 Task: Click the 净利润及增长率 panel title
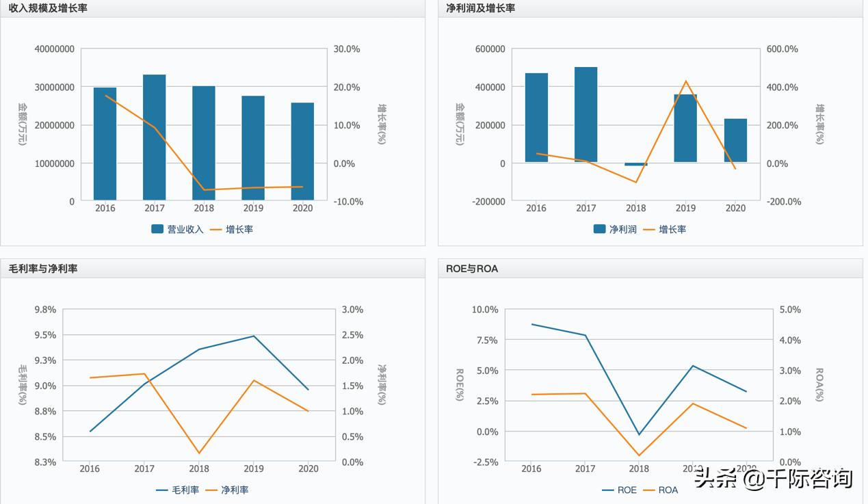coord(480,8)
